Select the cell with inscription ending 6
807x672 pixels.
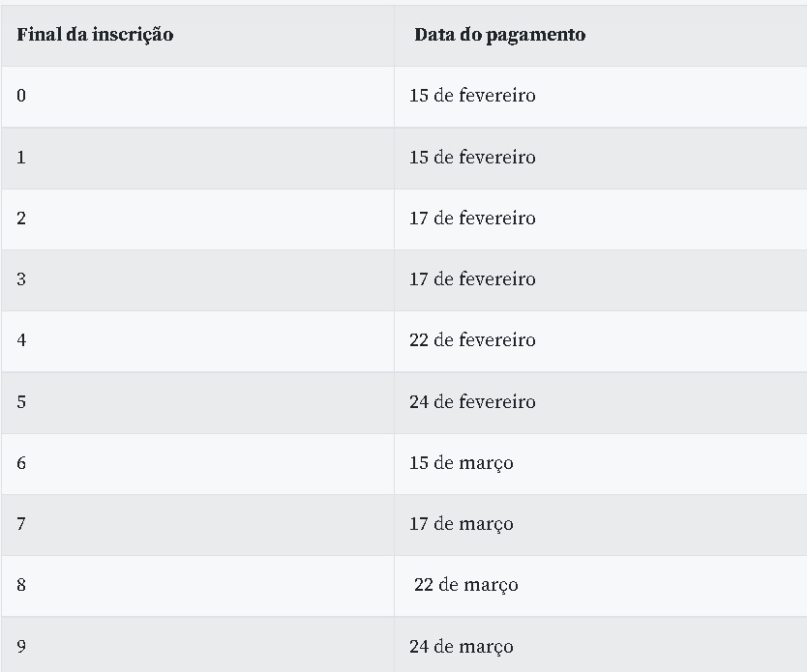[x=21, y=463]
